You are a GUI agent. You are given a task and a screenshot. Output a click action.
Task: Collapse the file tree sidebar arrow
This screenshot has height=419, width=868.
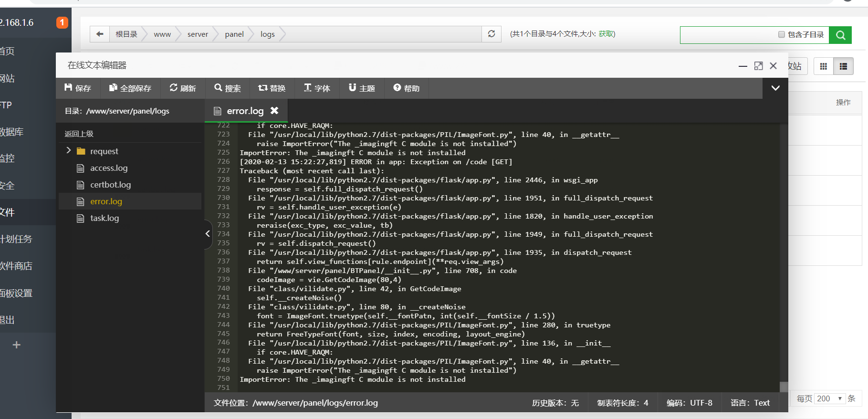208,234
